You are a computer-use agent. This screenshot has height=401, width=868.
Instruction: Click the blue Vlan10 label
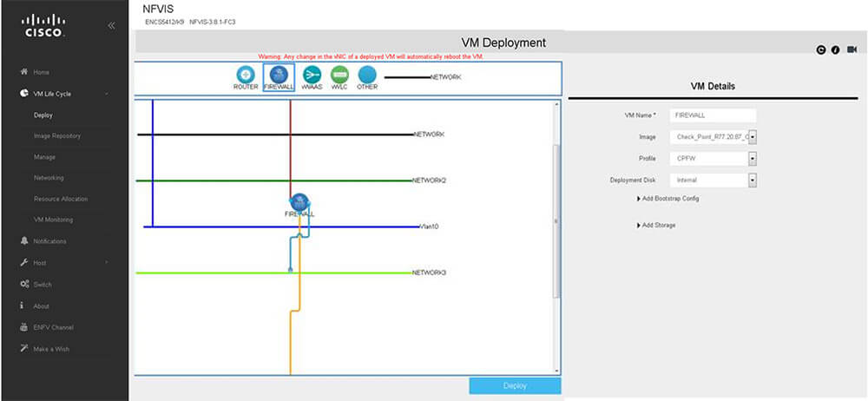coord(429,227)
